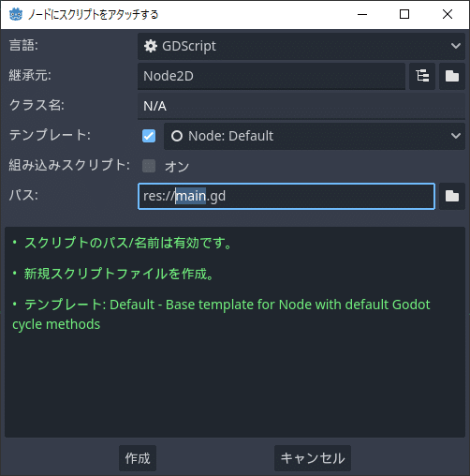Click the オン label text

click(x=177, y=166)
